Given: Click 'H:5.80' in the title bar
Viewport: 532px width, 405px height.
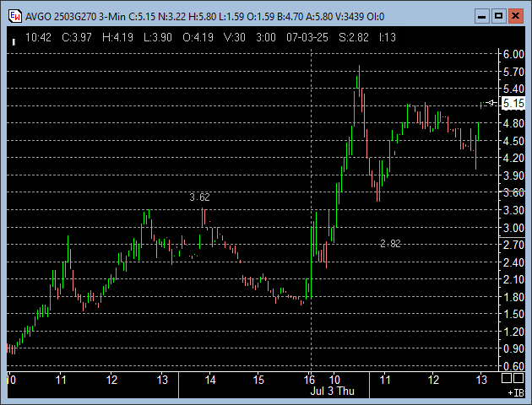Looking at the screenshot, I should pos(202,17).
